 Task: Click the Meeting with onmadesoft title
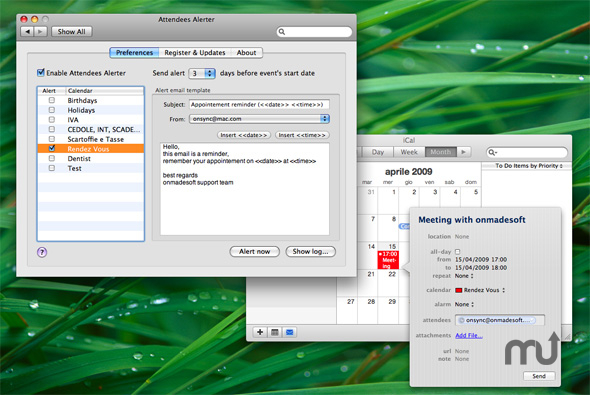[x=472, y=220]
